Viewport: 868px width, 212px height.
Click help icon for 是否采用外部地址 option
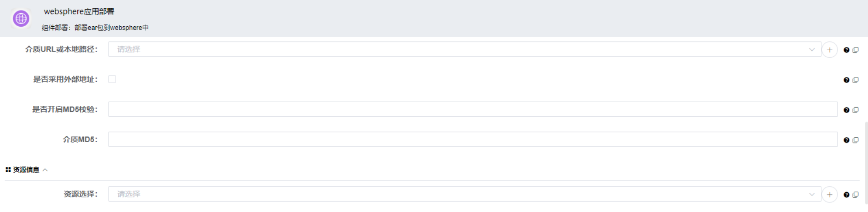pyautogui.click(x=846, y=80)
